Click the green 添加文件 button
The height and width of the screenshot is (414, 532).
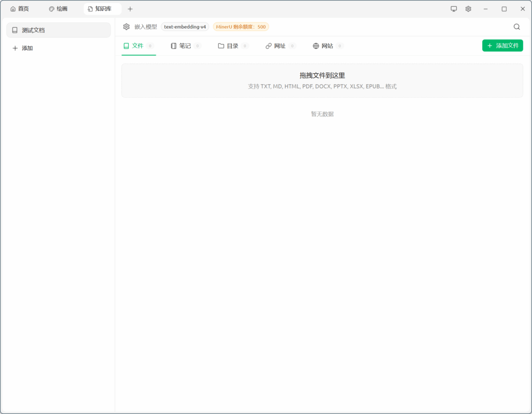coord(502,46)
